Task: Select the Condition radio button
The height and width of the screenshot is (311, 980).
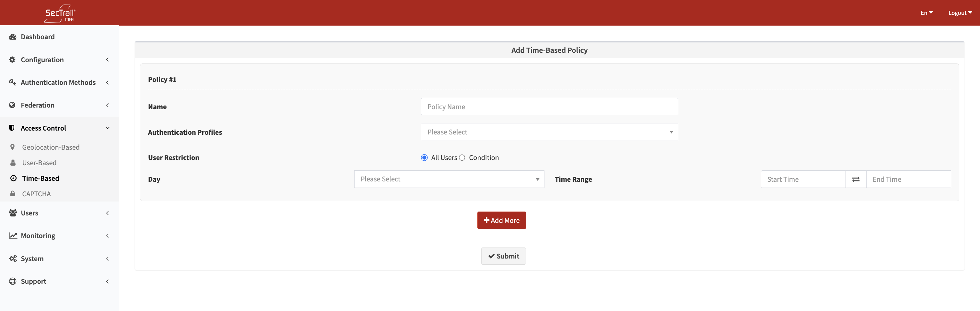Action: (462, 158)
